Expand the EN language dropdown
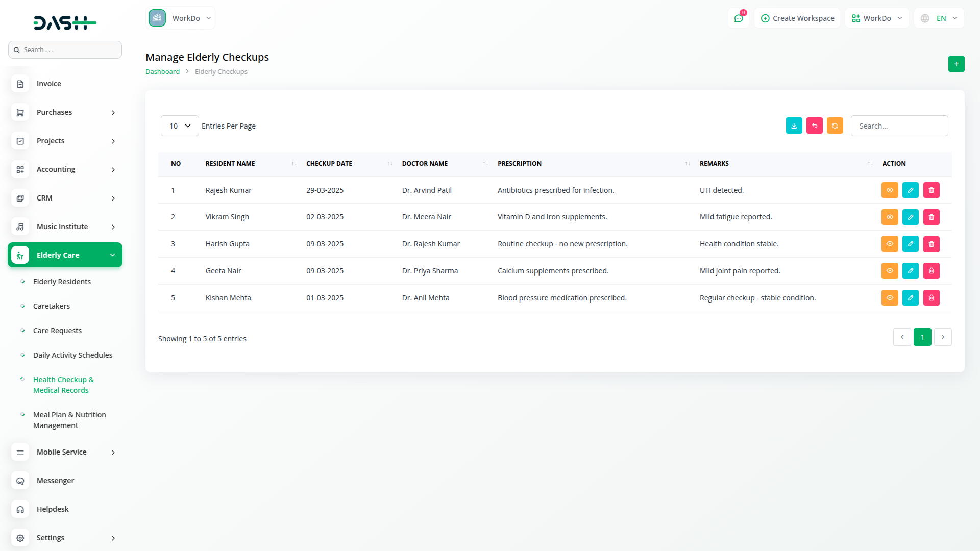 (940, 18)
